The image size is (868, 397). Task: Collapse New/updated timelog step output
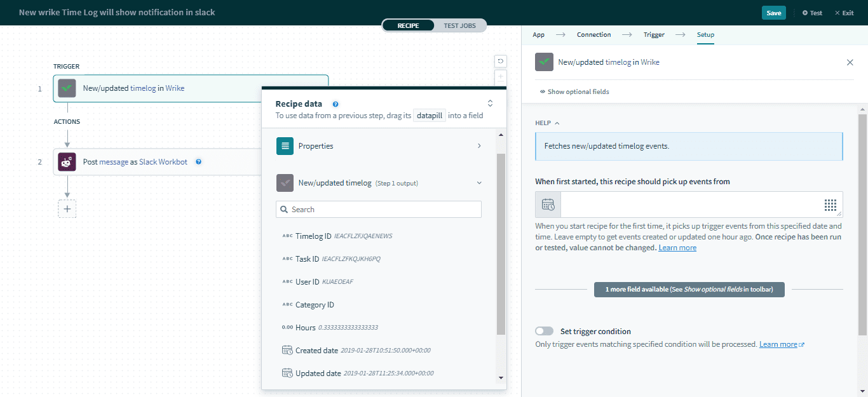click(479, 183)
